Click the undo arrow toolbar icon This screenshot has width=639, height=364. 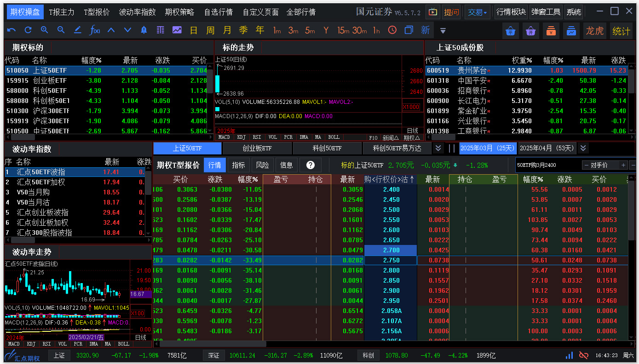[x=12, y=30]
